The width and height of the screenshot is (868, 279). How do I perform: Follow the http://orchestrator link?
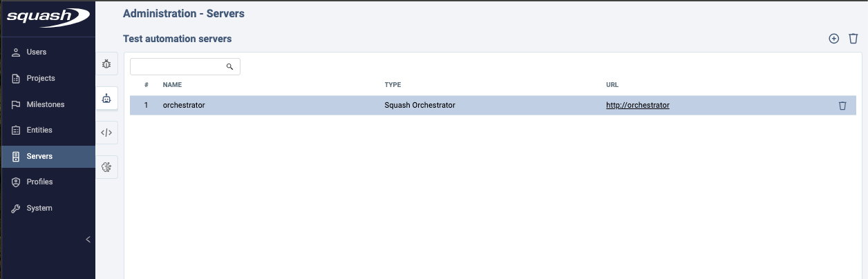[638, 106]
